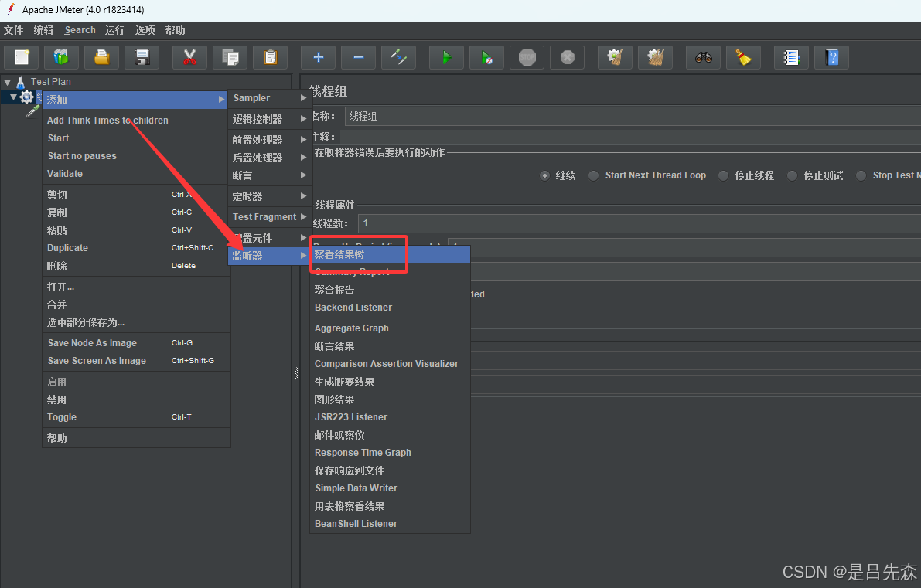The width and height of the screenshot is (921, 588).
Task: Click the Open file folder icon
Action: click(101, 57)
